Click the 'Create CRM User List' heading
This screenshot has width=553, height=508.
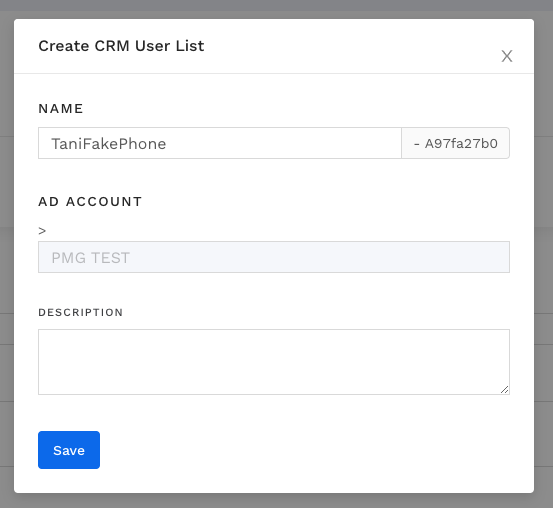121,46
